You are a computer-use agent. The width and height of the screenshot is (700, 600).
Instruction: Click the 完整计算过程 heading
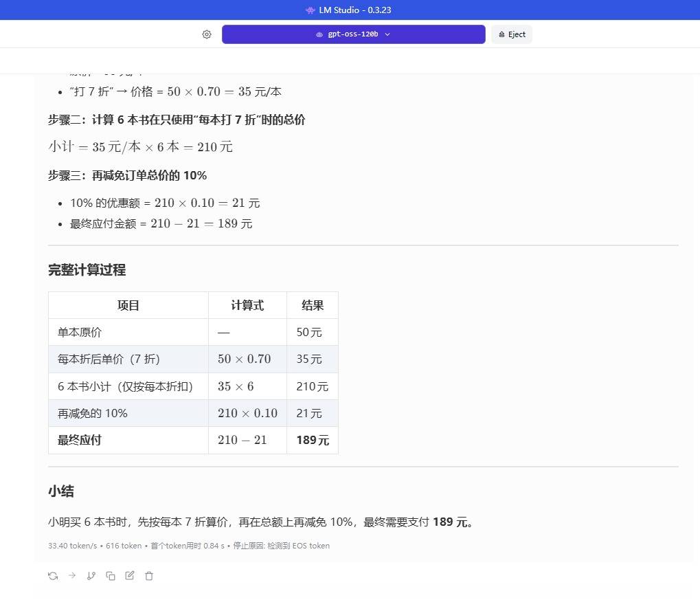87,270
